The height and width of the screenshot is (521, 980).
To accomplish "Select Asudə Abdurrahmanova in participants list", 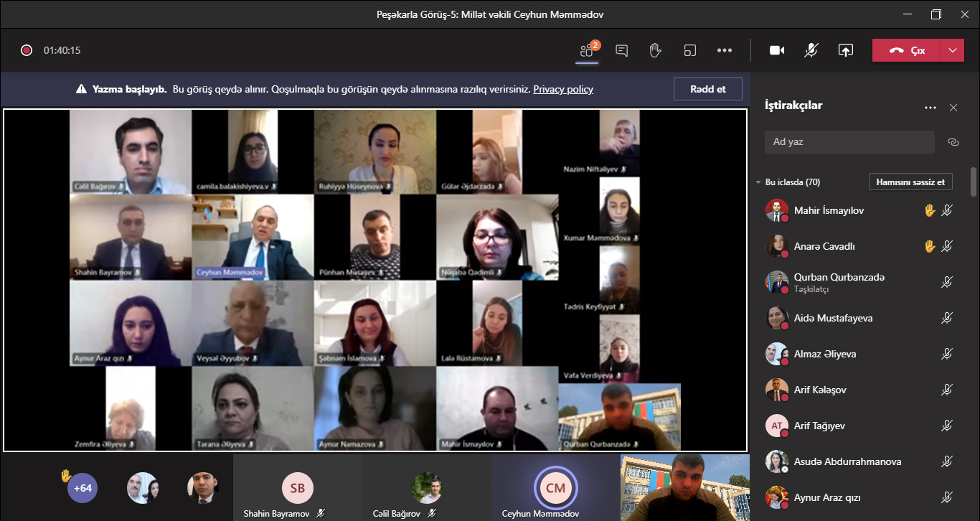I will pos(847,461).
